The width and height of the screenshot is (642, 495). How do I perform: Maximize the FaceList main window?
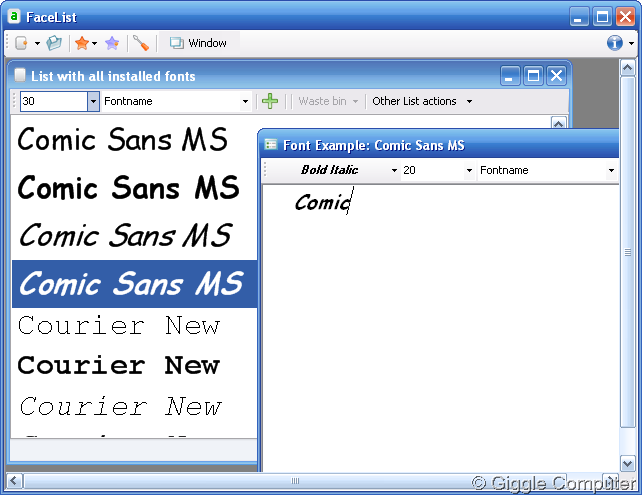(602, 17)
